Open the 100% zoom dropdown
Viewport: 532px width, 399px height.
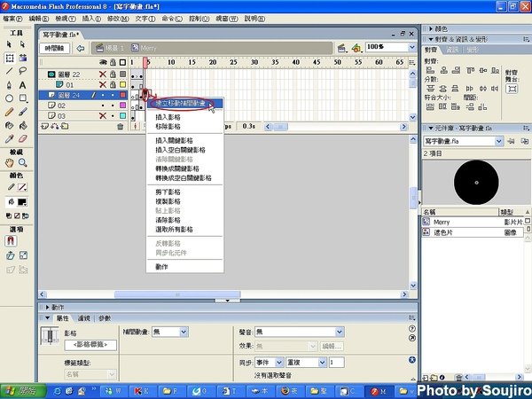[412, 47]
